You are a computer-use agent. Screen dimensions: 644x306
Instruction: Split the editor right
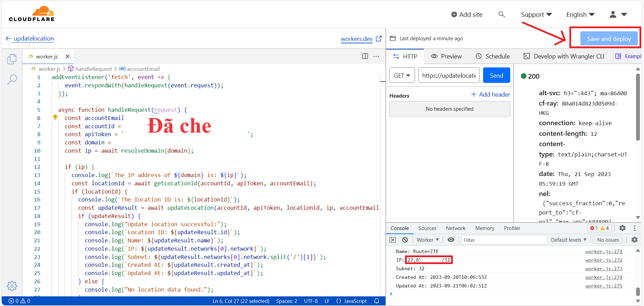coord(365,56)
